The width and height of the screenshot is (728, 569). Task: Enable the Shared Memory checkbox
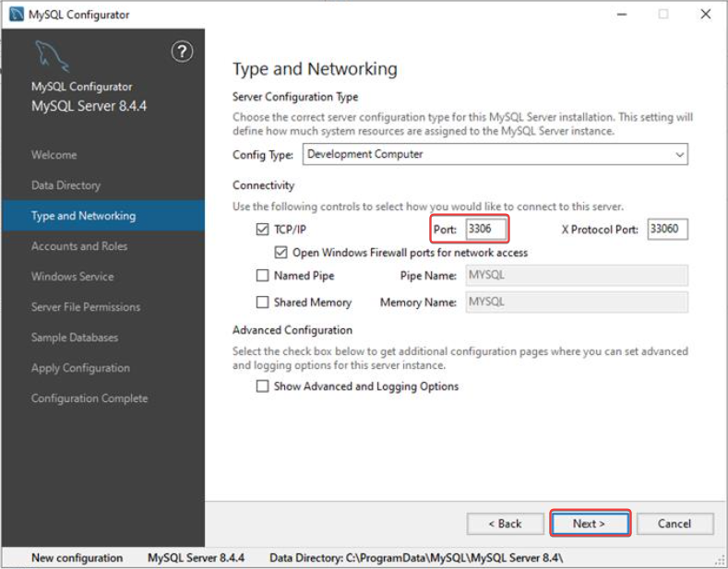tap(261, 302)
